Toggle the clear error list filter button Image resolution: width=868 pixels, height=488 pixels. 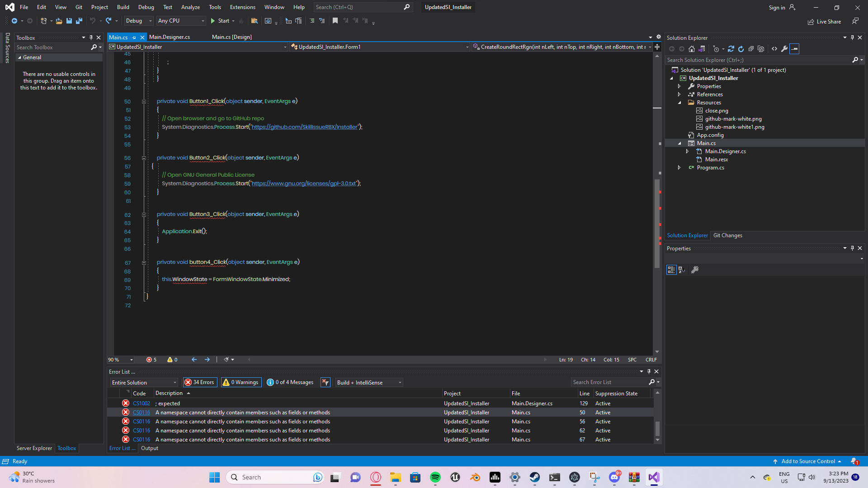coord(325,382)
